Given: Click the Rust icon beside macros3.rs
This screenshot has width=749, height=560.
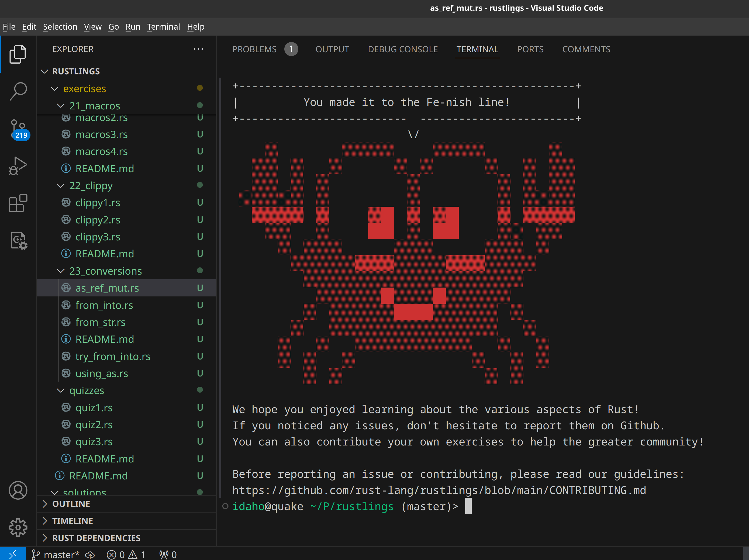Looking at the screenshot, I should tap(66, 134).
